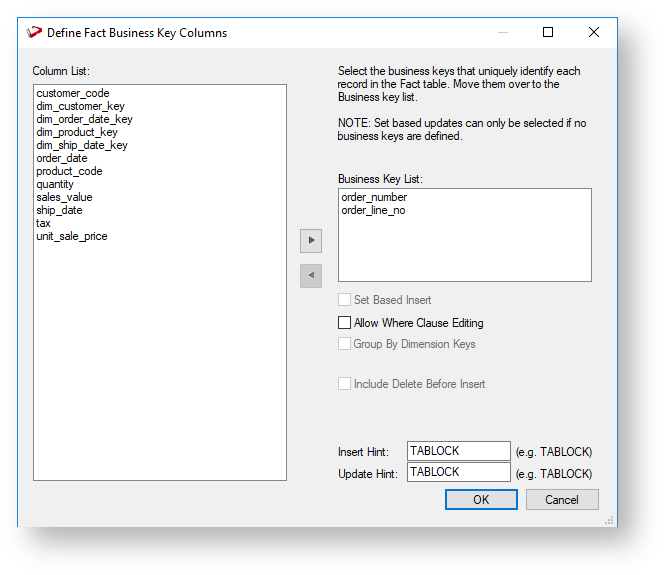666x575 pixels.
Task: Select order_line_no in Business Key List
Action: (373, 210)
